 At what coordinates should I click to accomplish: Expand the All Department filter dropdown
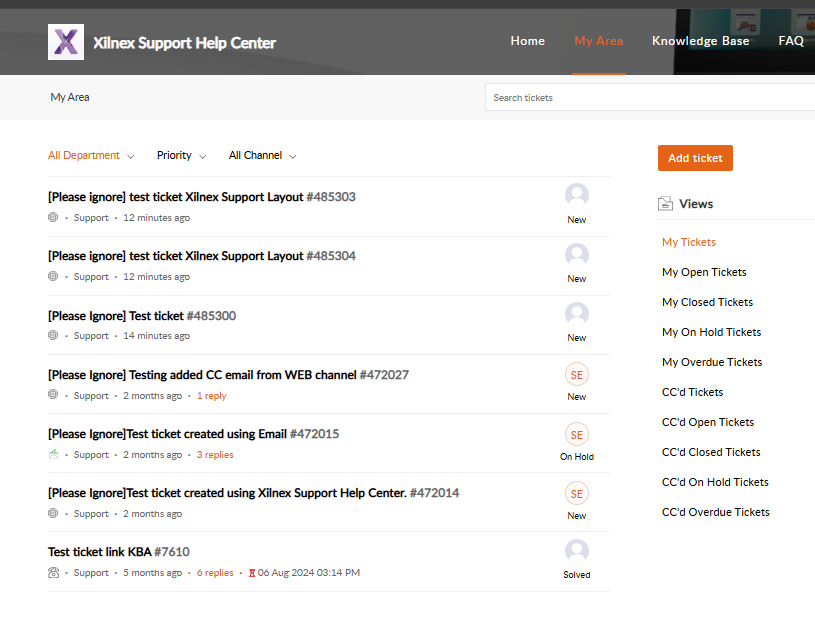(x=90, y=156)
